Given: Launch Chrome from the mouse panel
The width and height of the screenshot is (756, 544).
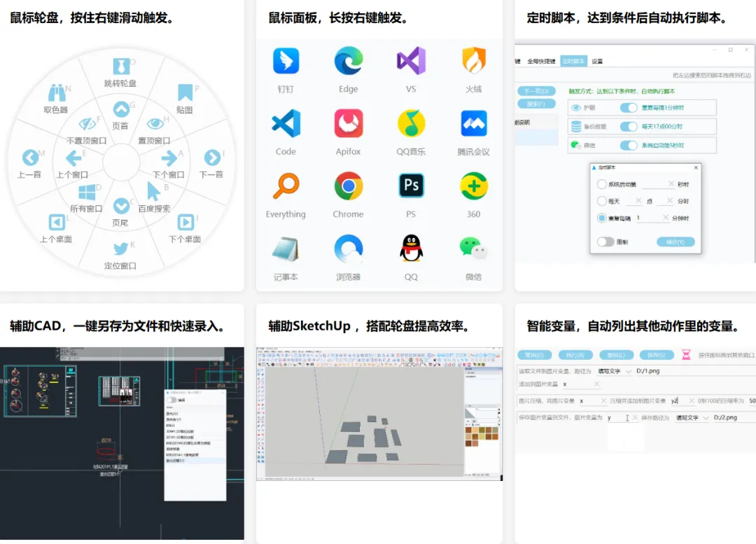Looking at the screenshot, I should click(x=349, y=186).
